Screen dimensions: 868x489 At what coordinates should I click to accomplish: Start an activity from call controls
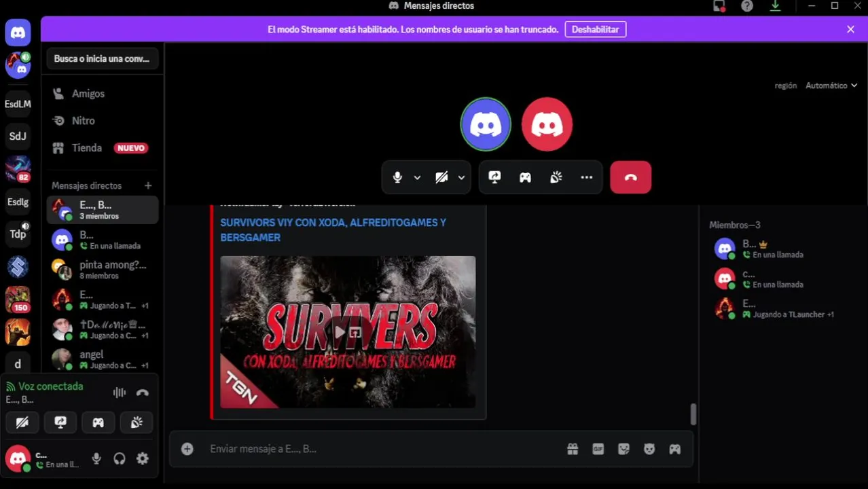[x=525, y=177]
